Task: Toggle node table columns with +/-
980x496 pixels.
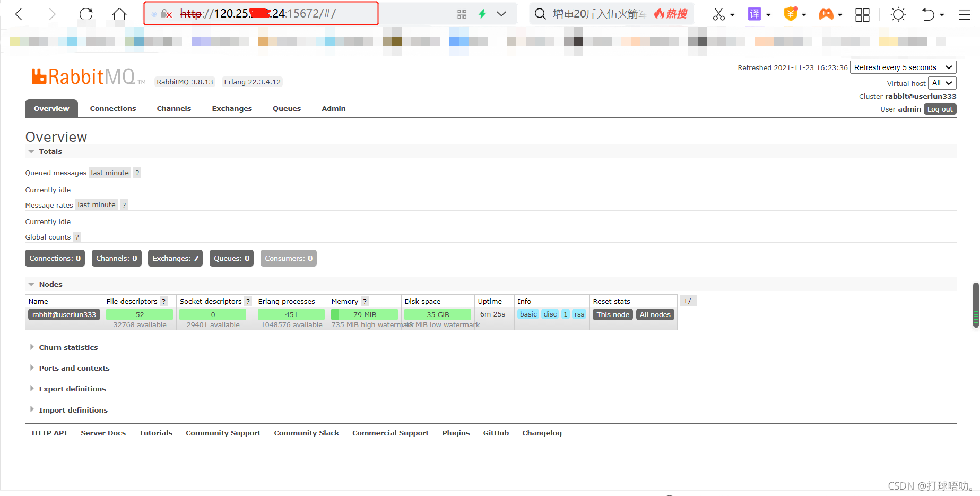Action: pos(688,301)
